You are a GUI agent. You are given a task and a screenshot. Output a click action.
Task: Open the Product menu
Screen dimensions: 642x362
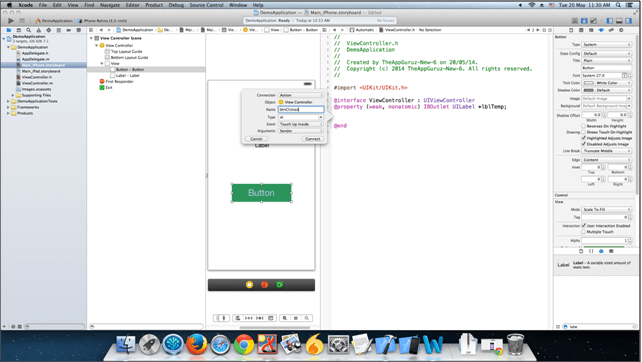point(154,5)
